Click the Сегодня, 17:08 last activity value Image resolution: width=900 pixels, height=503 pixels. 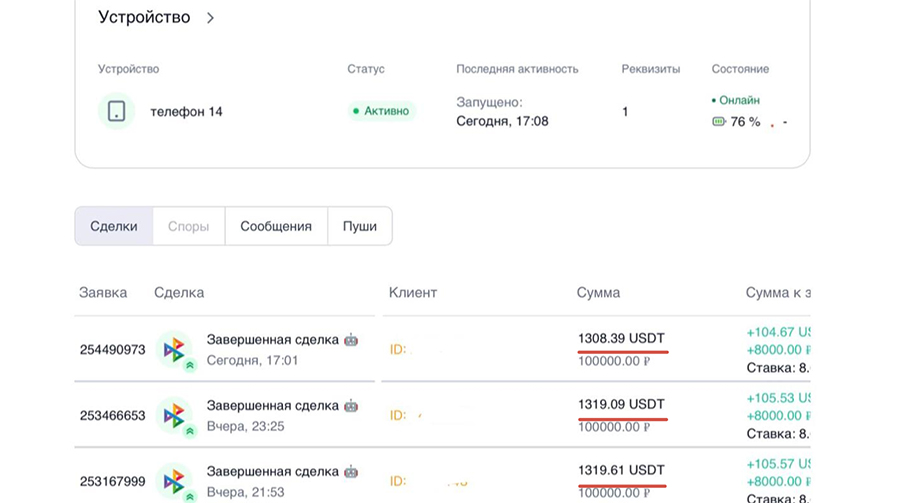502,121
